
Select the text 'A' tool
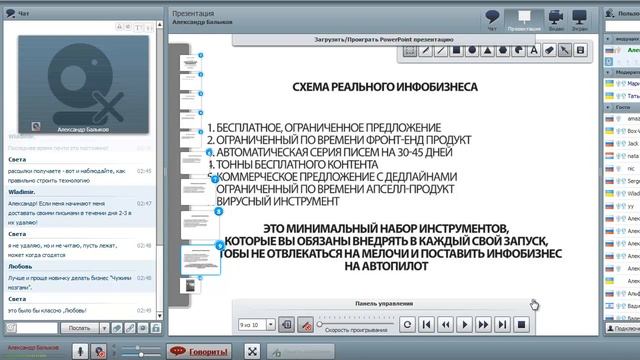pos(534,51)
